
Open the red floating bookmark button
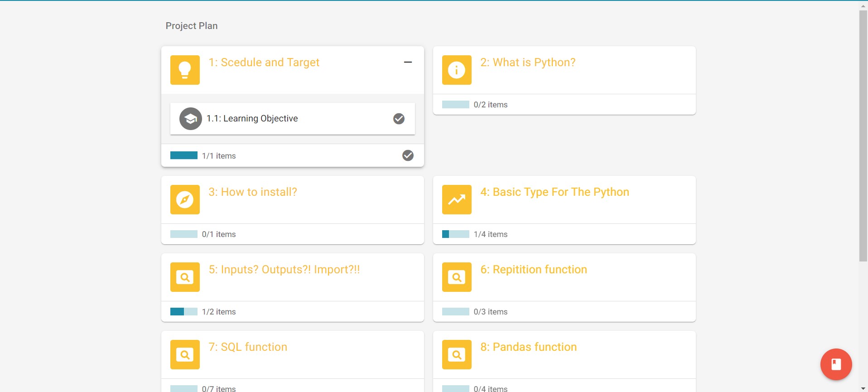click(836, 364)
